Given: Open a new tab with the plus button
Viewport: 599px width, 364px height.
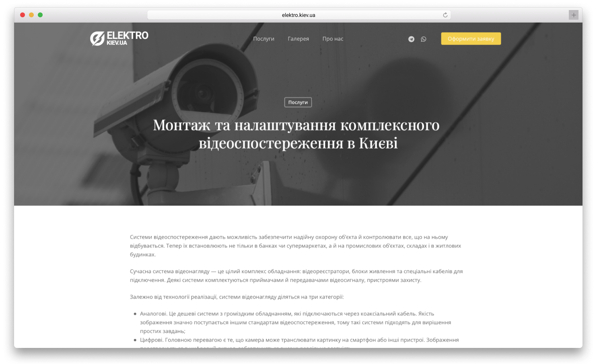Looking at the screenshot, I should point(573,15).
